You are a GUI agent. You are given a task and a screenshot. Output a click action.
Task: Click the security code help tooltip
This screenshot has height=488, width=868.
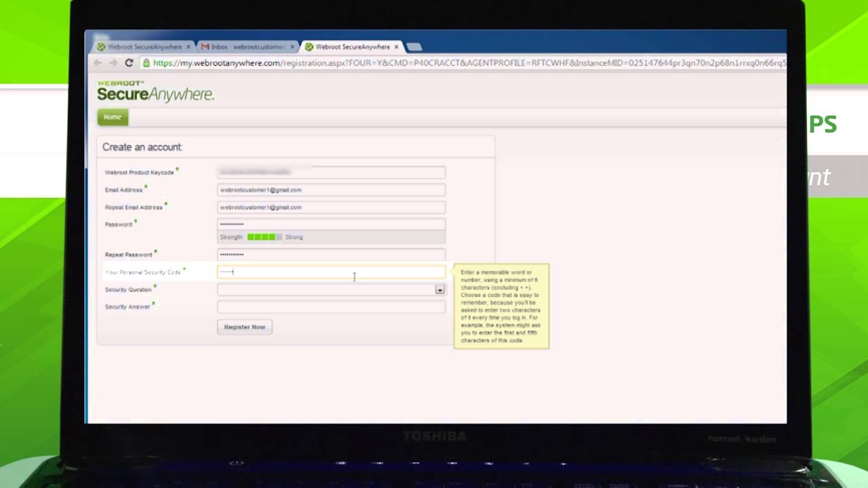tap(502, 306)
